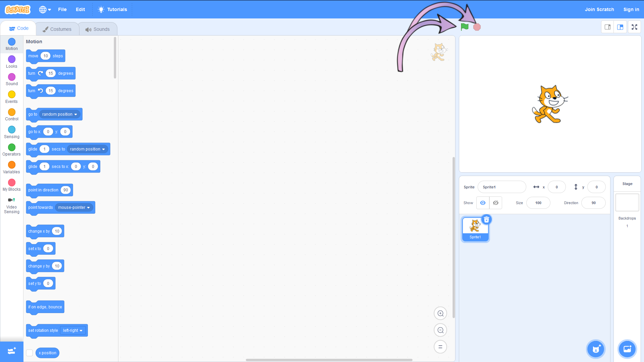
Task: Enter full screen stage mode
Action: (634, 27)
